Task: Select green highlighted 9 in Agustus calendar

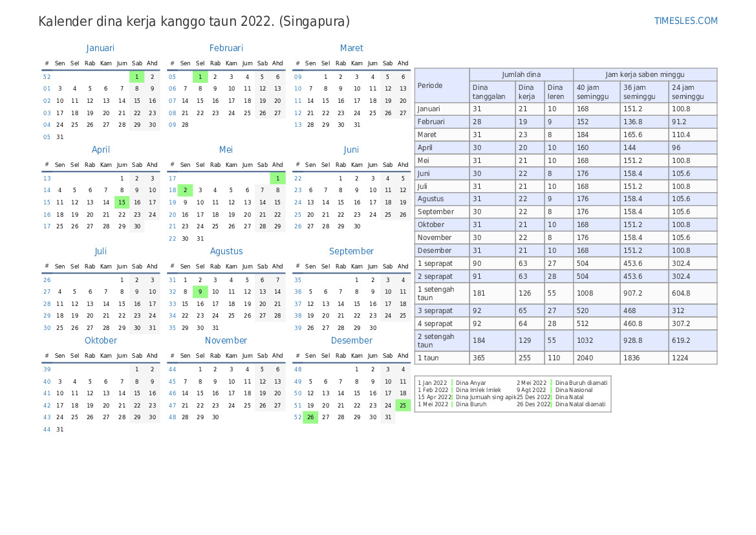Action: [200, 291]
